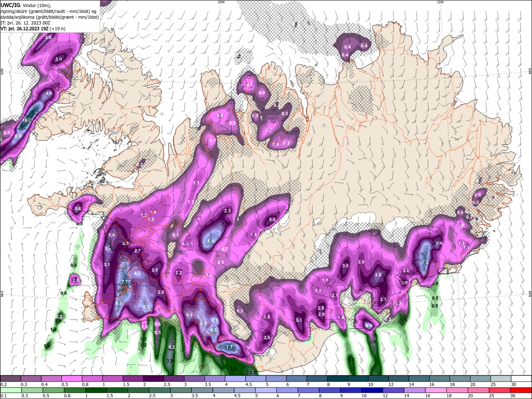
Task: Click the black '3.9' rain value on the map
Action: (170, 361)
